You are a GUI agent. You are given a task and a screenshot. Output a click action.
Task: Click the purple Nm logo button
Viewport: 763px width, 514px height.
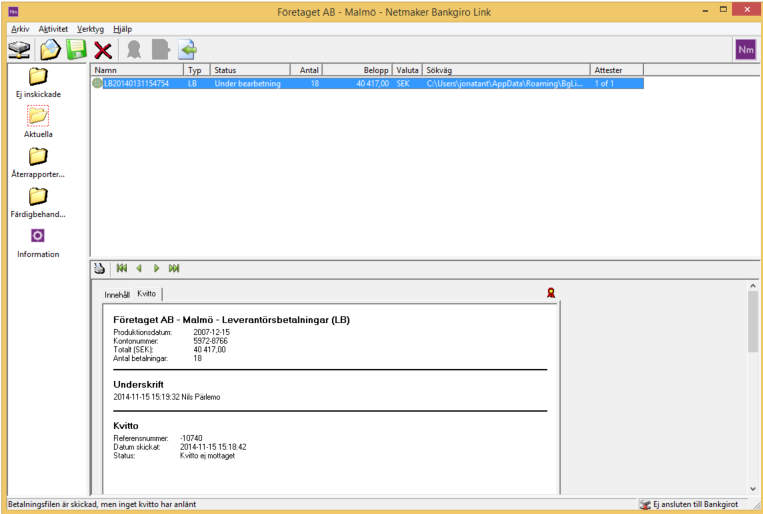pos(745,50)
